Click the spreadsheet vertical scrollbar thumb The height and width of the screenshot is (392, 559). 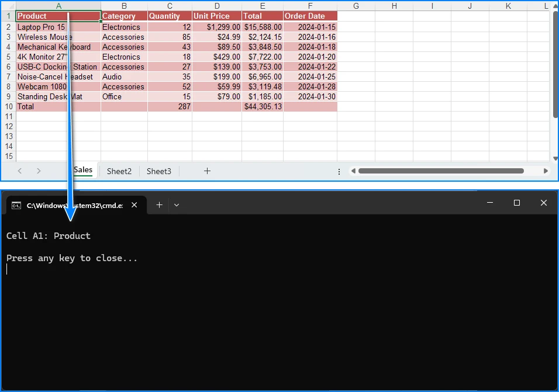pyautogui.click(x=555, y=64)
